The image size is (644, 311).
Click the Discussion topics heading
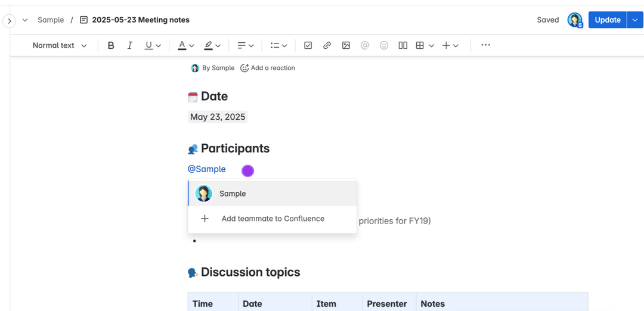point(250,272)
